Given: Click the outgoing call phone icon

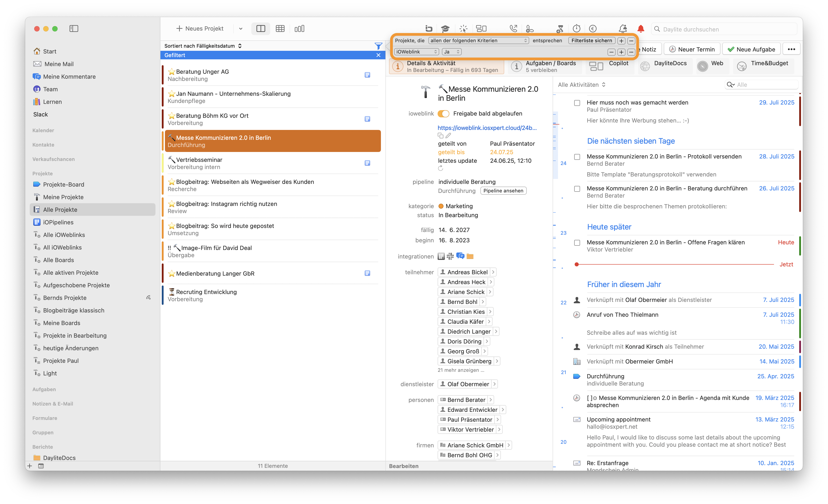Looking at the screenshot, I should pyautogui.click(x=513, y=29).
